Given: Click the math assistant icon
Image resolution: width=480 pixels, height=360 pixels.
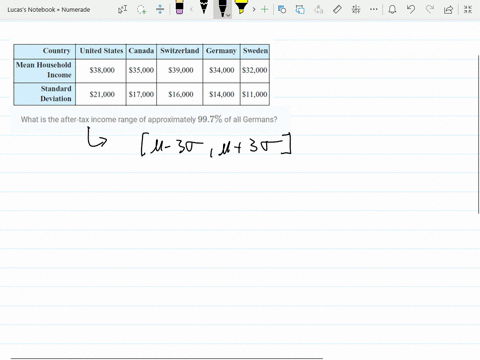Looking at the screenshot, I should (356, 9).
